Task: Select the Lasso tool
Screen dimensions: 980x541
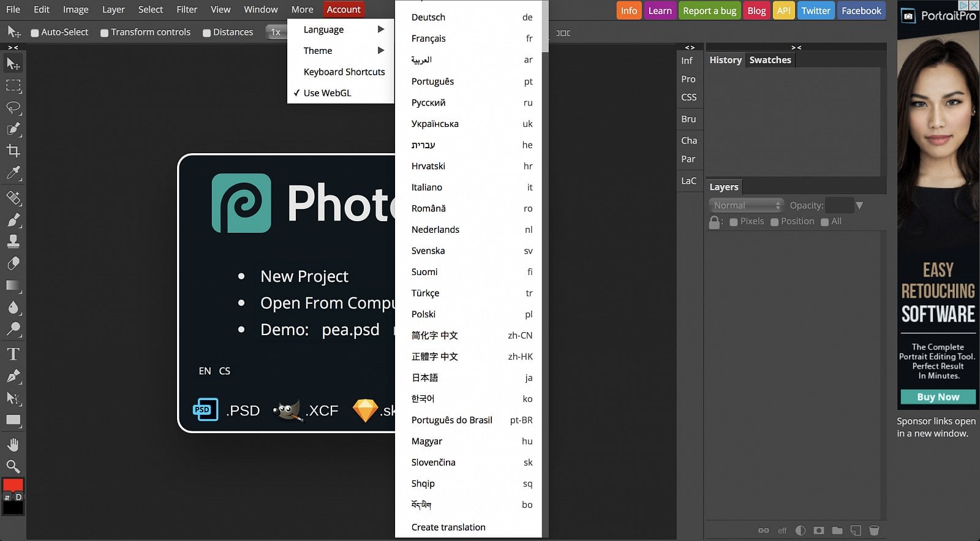Action: (13, 108)
